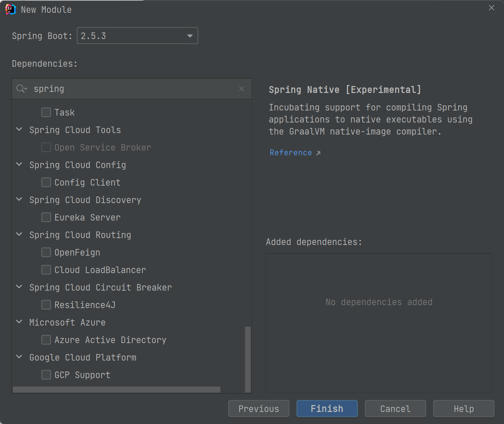Viewport: 504px width, 424px height.
Task: Check the Config Client dependency
Action: click(x=46, y=182)
